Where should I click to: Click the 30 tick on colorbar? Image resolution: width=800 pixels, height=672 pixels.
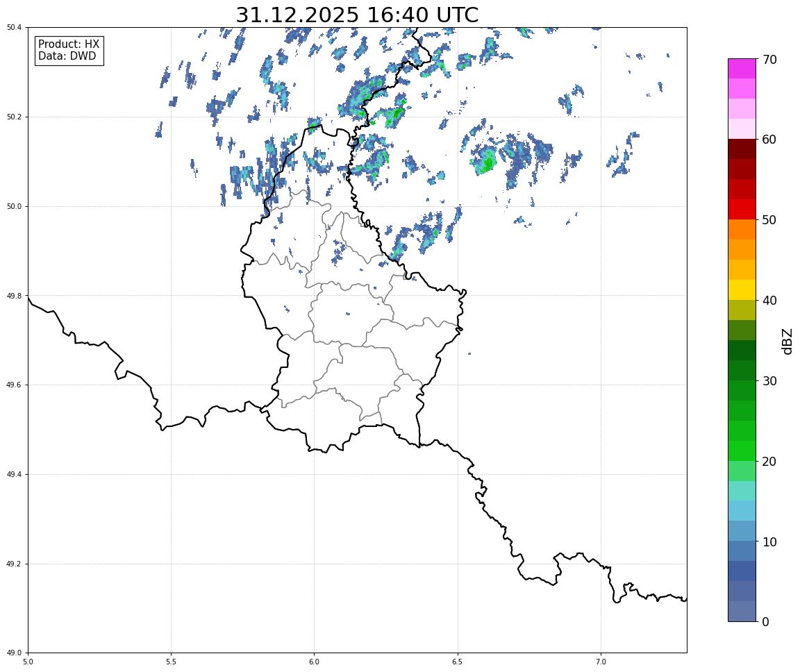click(x=770, y=381)
